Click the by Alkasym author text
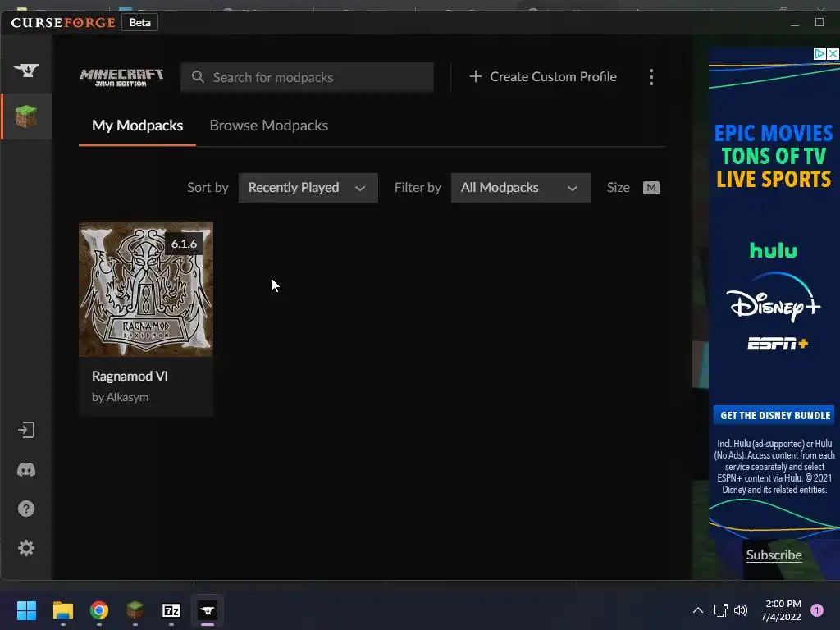Screen dimensions: 840x630 (120, 397)
